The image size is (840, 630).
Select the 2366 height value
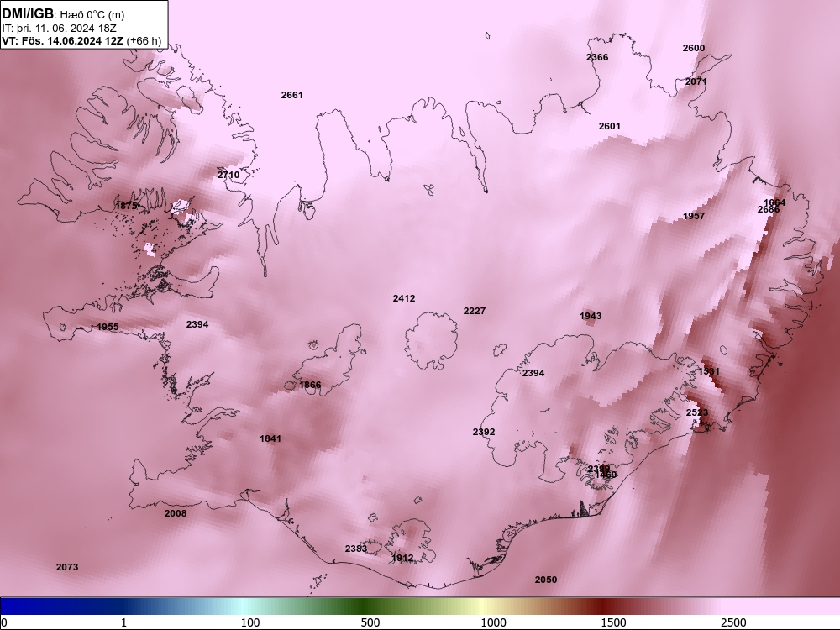tap(597, 57)
